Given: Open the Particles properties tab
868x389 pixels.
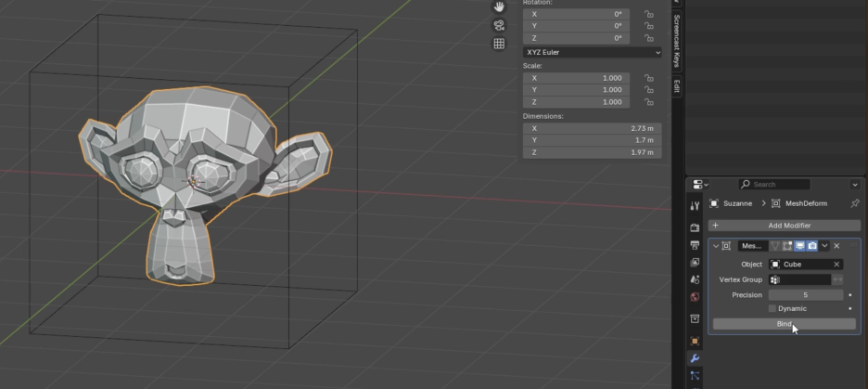Looking at the screenshot, I should click(x=695, y=376).
